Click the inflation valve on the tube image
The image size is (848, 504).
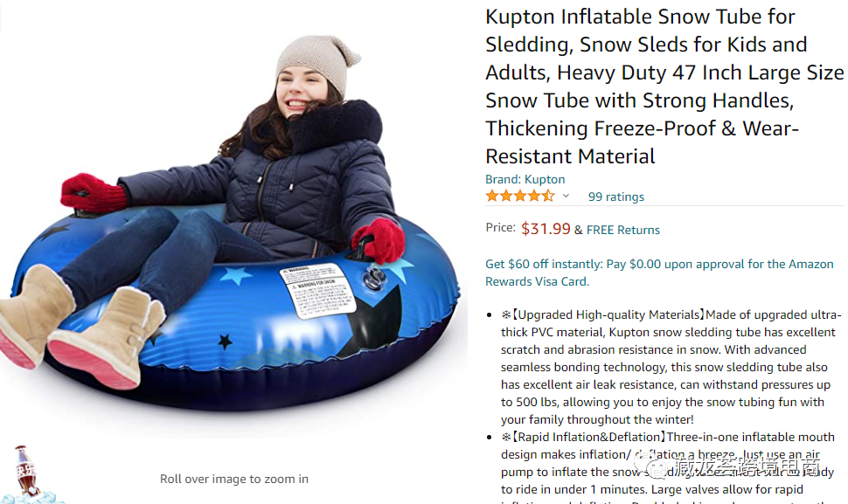coord(373,280)
